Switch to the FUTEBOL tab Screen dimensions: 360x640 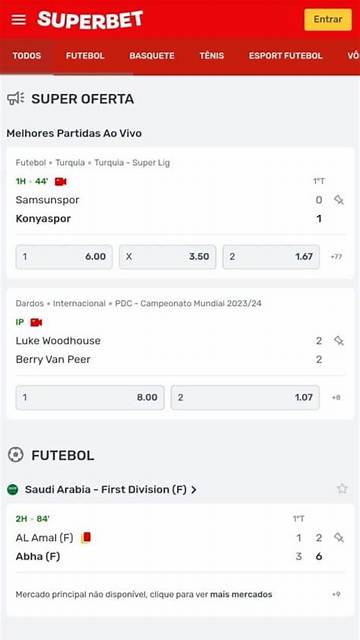point(85,56)
